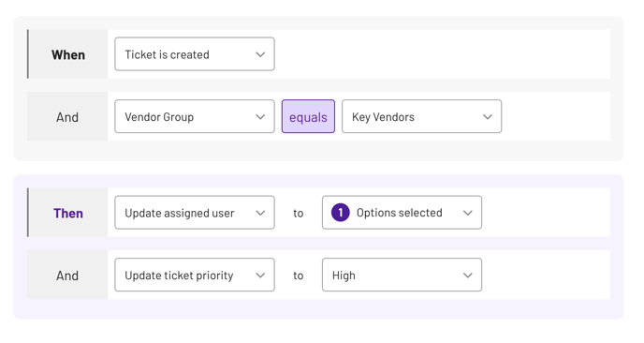This screenshot has width=644, height=343.
Task: Open the Vendor Group condition dropdown
Action: point(195,116)
